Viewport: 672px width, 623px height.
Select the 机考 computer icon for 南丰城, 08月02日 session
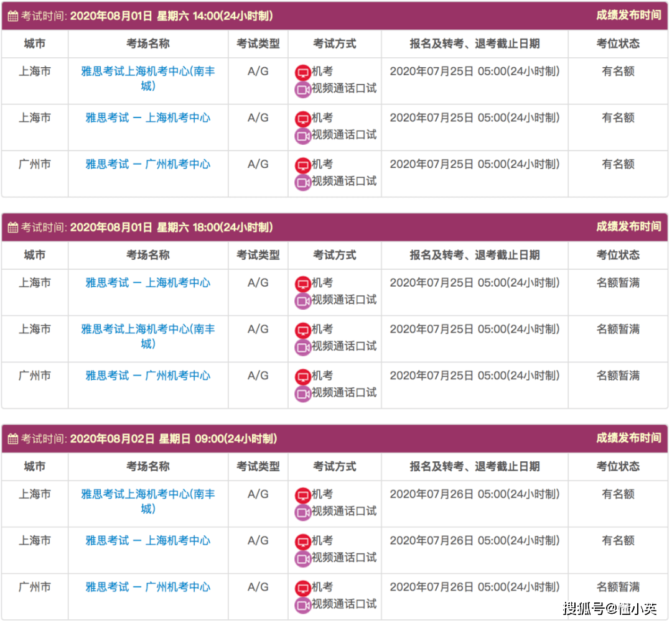click(x=303, y=496)
